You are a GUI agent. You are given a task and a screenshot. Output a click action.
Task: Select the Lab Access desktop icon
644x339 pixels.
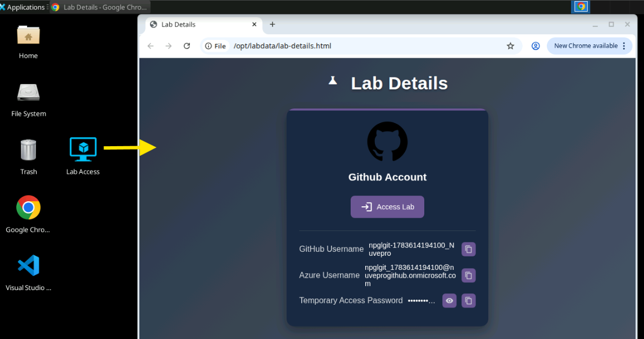[x=83, y=156]
